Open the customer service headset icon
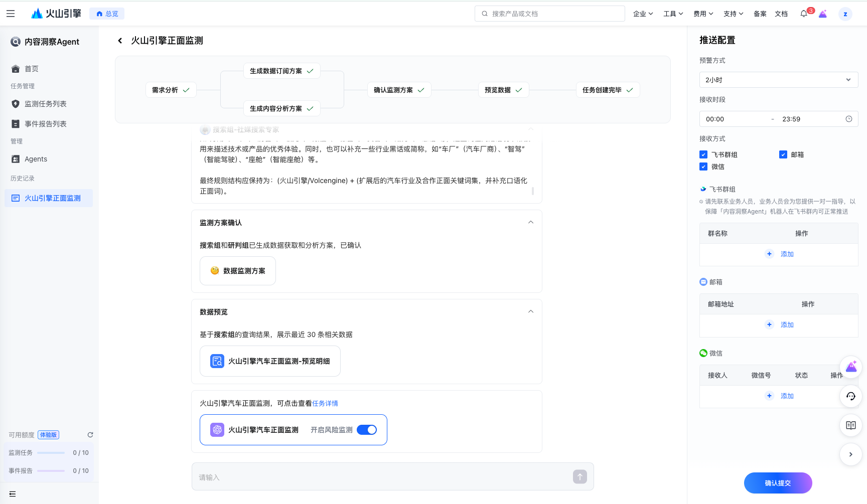This screenshot has width=867, height=504. 851,396
